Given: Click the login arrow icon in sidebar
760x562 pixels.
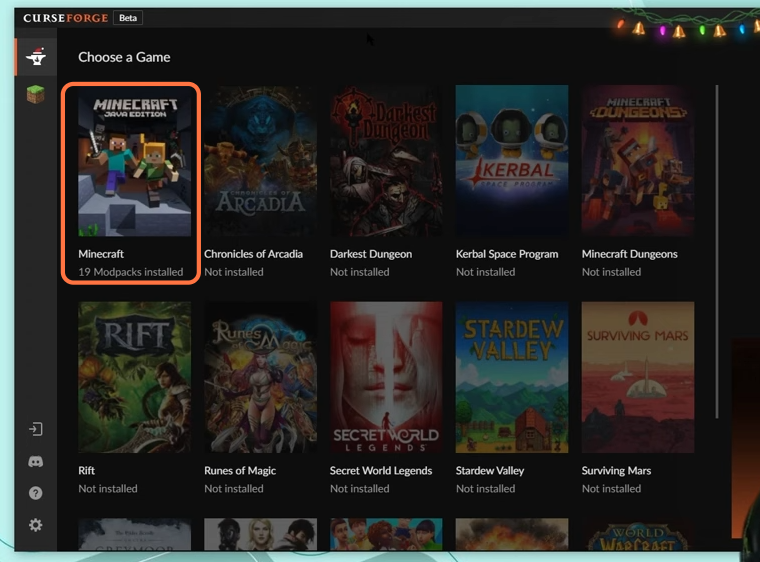Looking at the screenshot, I should coord(35,429).
